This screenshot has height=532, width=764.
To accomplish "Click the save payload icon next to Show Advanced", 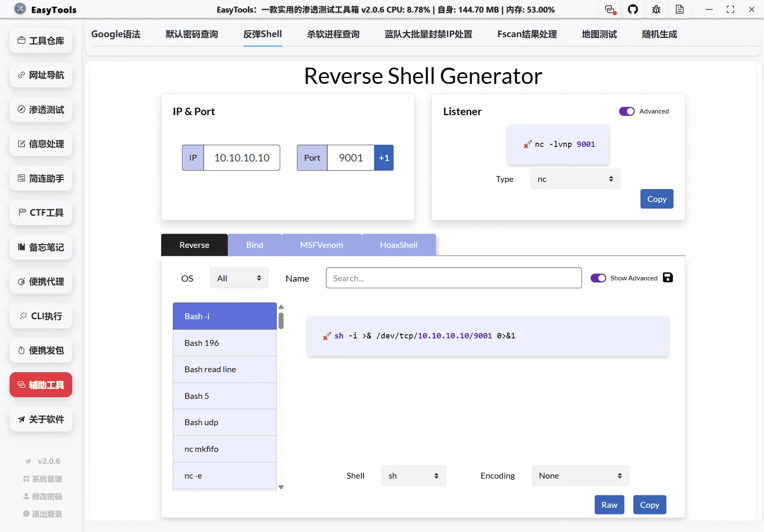I will coord(668,277).
